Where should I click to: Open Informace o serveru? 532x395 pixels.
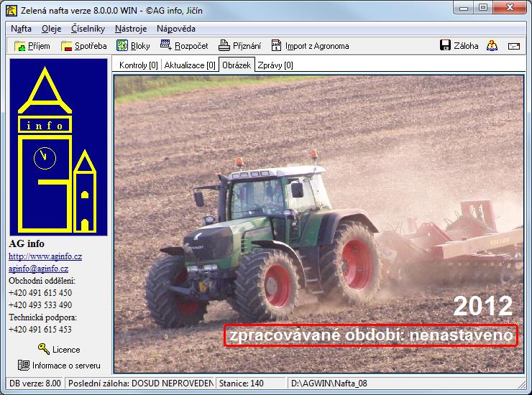tap(59, 366)
